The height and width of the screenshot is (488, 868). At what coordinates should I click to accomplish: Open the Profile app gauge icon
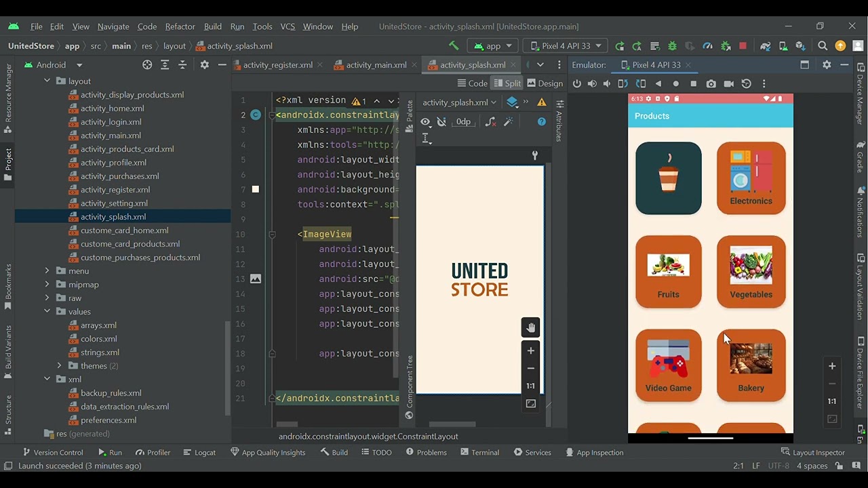[707, 46]
